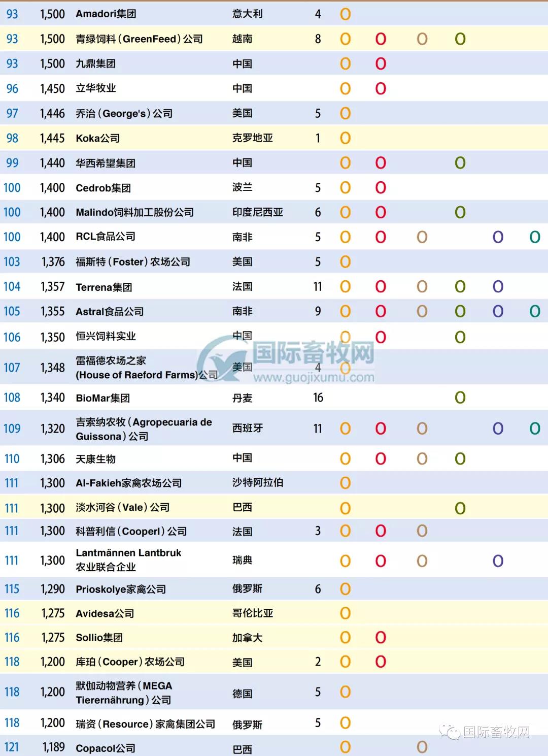
Task: Click 瑞资 (Resource) 家禽集团公司 name
Action: coord(146,724)
